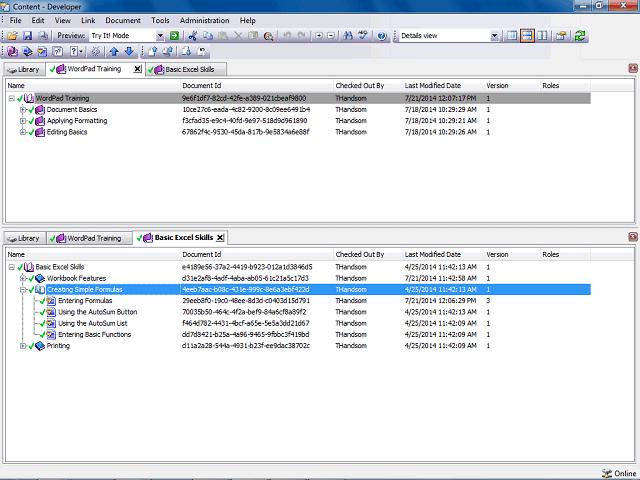Image resolution: width=640 pixels, height=480 pixels.
Task: Collapse the Creating Simple Formulas node
Action: [23, 290]
